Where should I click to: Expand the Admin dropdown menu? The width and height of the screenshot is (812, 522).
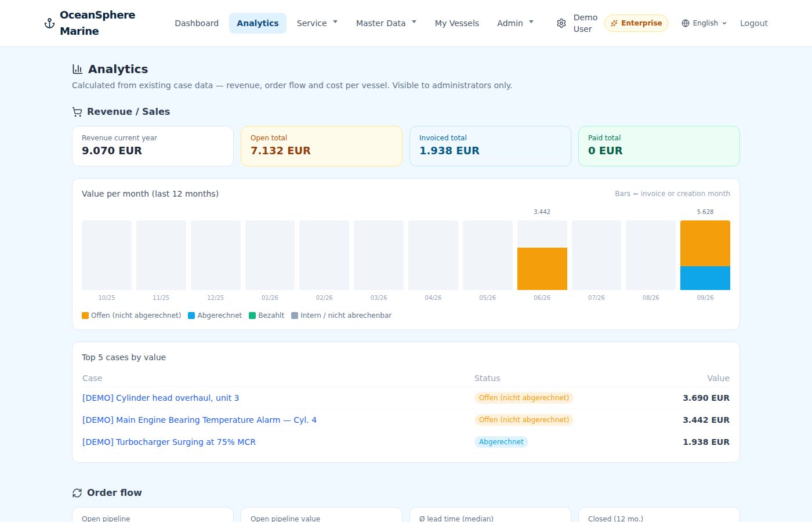tap(515, 23)
